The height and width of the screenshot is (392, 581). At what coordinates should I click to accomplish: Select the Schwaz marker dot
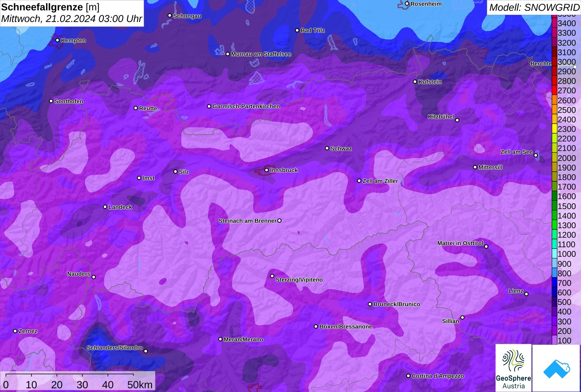point(327,148)
